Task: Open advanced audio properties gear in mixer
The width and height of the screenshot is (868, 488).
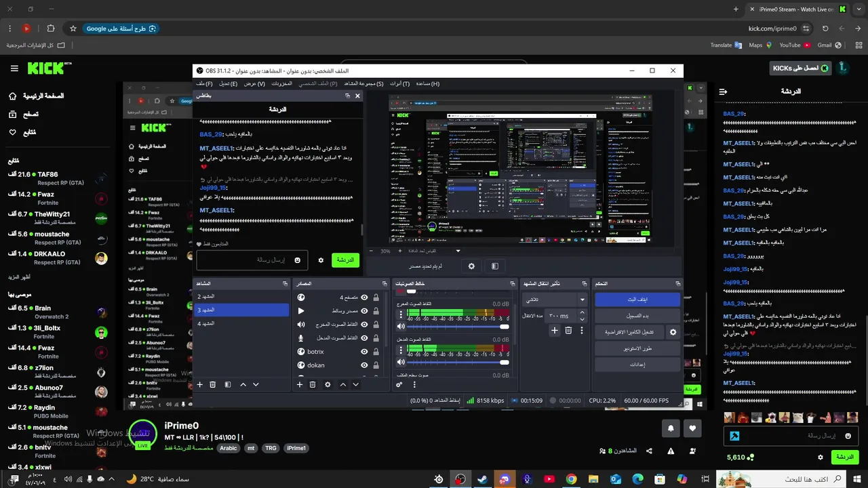Action: [x=399, y=385]
